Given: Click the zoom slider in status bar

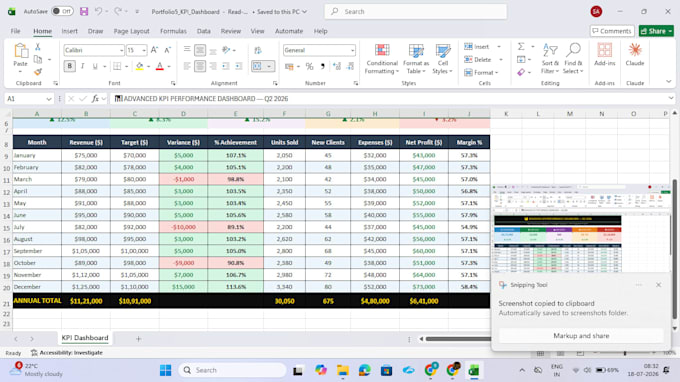Looking at the screenshot, I should coord(624,353).
